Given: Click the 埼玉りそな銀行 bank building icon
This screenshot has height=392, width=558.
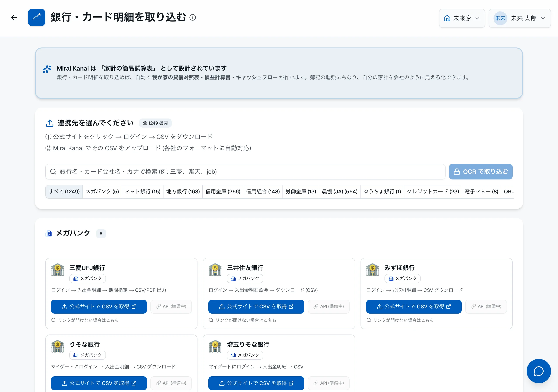Looking at the screenshot, I should (x=215, y=346).
